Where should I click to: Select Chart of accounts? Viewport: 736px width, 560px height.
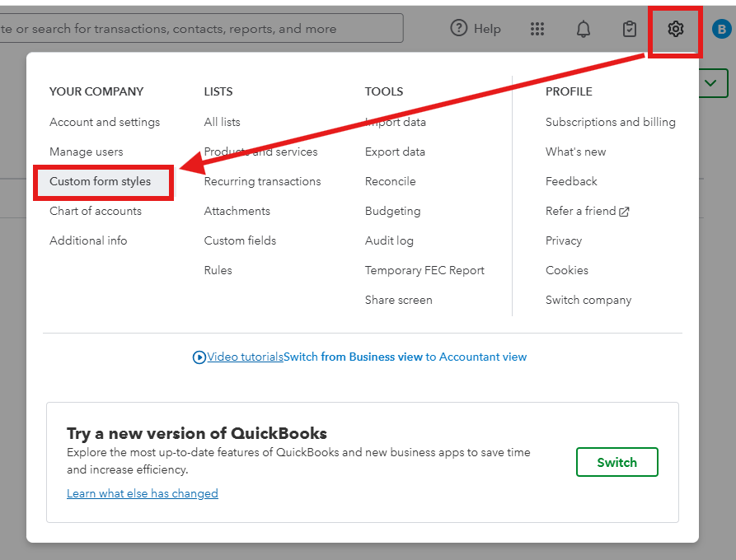96,211
